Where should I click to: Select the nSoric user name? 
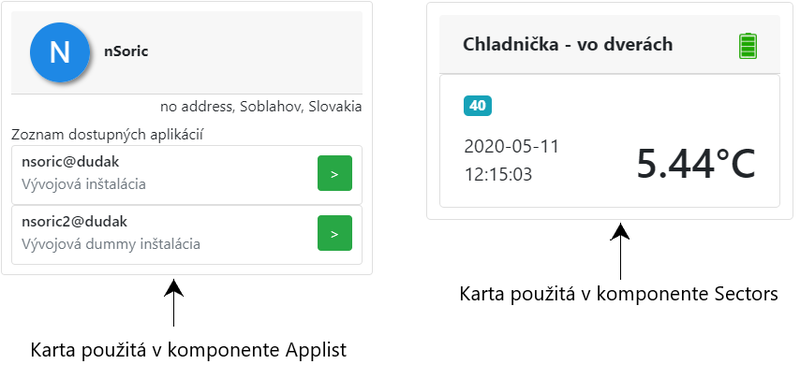point(126,52)
